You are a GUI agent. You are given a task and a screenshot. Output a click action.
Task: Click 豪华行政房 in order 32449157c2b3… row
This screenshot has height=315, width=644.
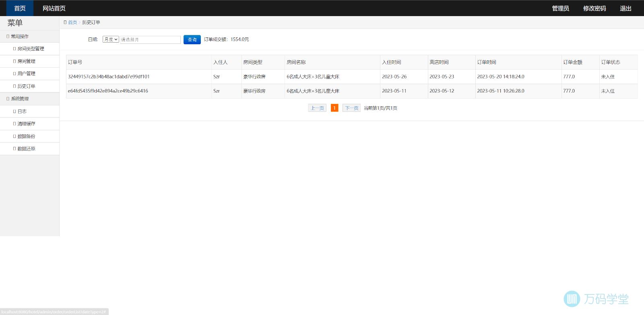coord(254,76)
